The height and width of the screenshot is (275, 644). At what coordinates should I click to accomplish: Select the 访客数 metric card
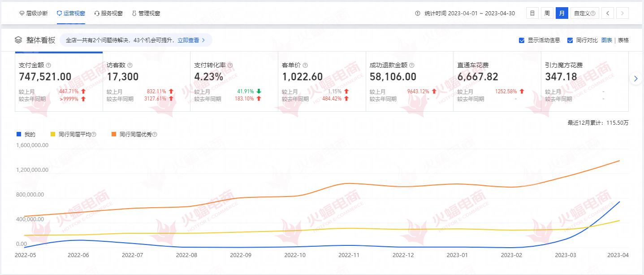click(x=146, y=81)
